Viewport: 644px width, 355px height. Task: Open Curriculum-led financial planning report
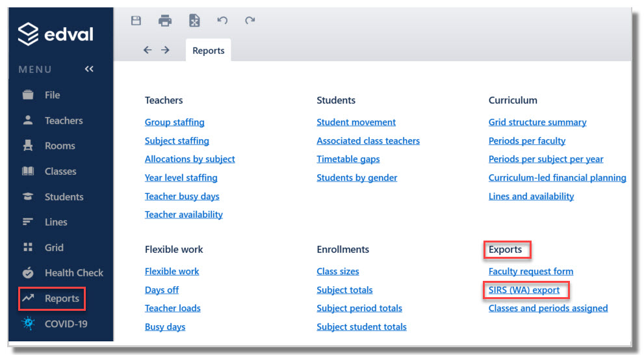pos(558,177)
